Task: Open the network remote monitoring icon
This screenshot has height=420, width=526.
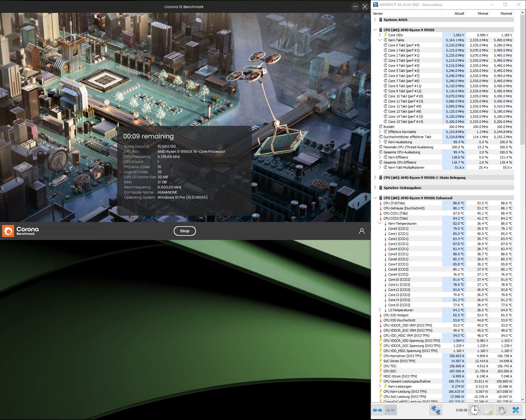Action: (x=436, y=410)
